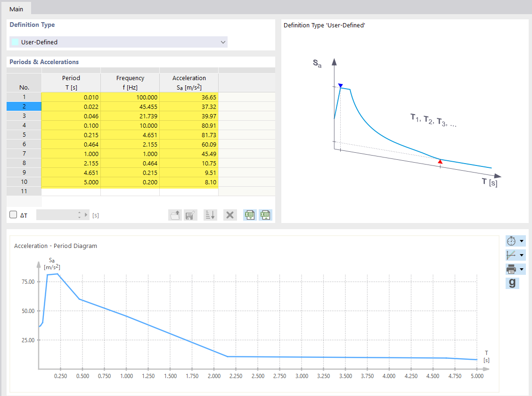Click the stopwatch diagram display icon
This screenshot has height=396, width=532.
click(511, 240)
